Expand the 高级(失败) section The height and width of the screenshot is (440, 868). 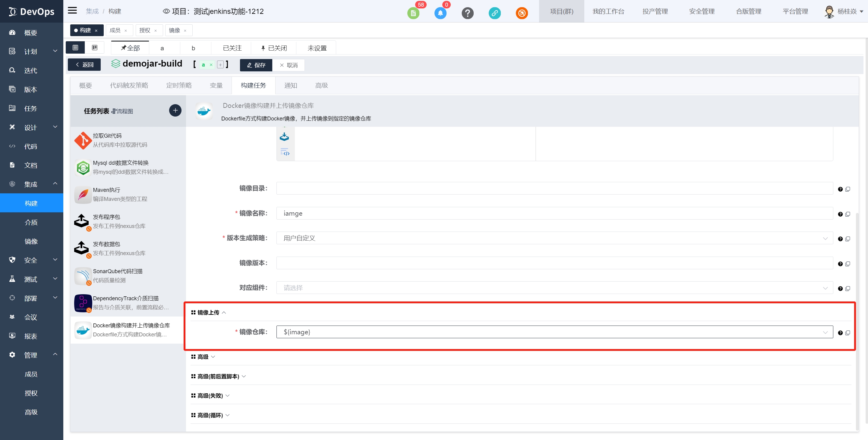click(210, 395)
